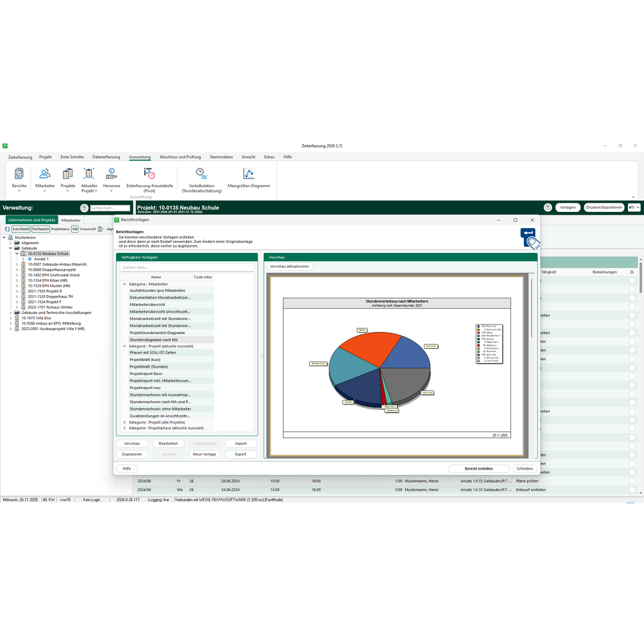644x644 pixels.
Task: Click the status icon of 10-0587 Gebäude-Anbau Meyerstr.
Action: click(23, 264)
